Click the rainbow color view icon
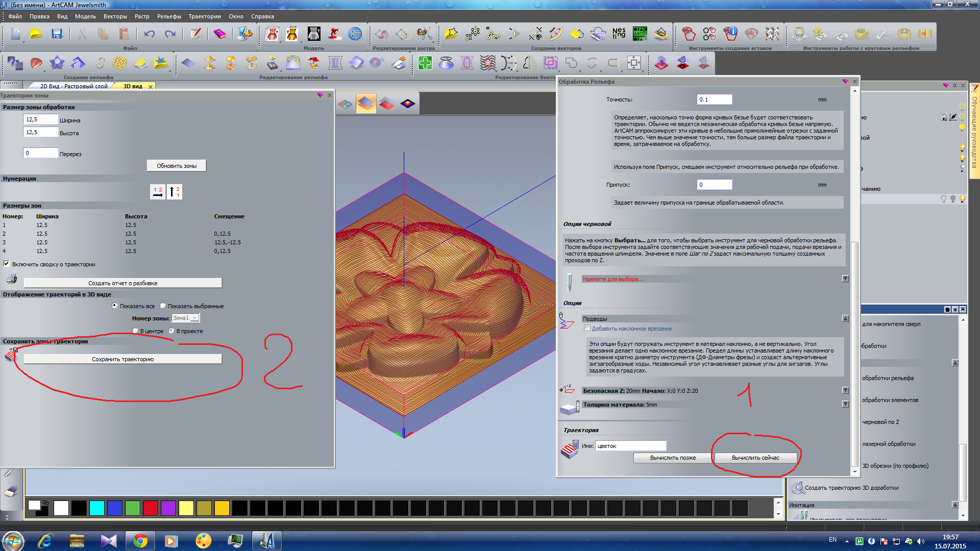The height and width of the screenshot is (551, 980). click(407, 104)
